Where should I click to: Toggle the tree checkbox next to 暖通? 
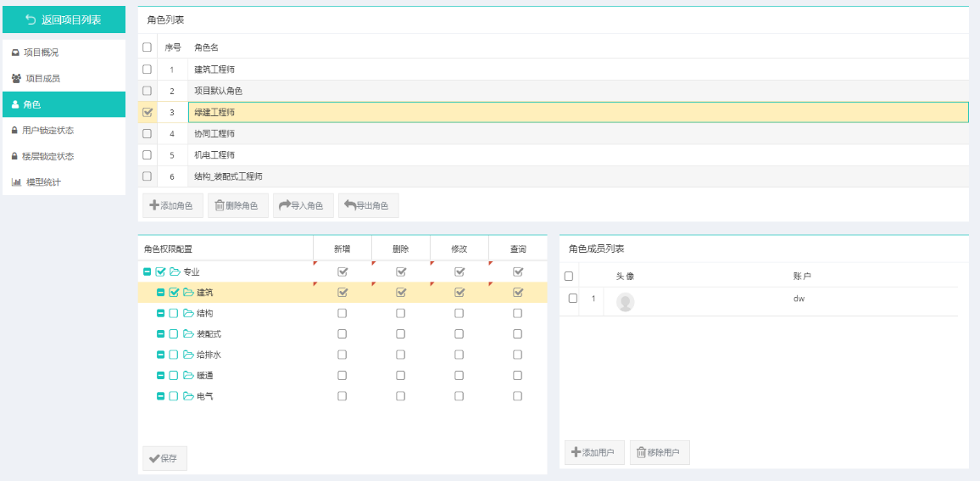point(174,375)
